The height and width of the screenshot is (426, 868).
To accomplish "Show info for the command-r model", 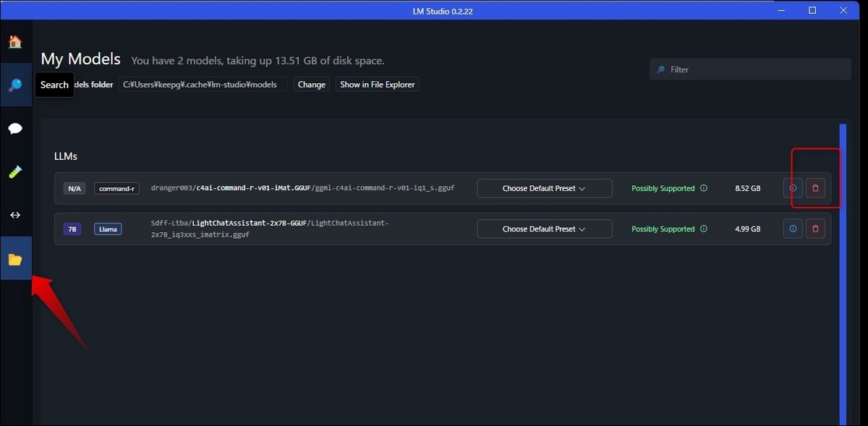I will pos(793,188).
